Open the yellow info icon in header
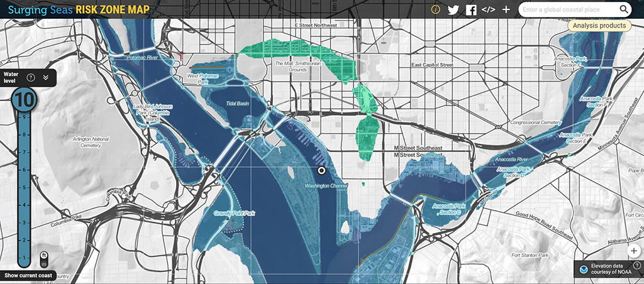This screenshot has height=284, width=644. tap(435, 9)
